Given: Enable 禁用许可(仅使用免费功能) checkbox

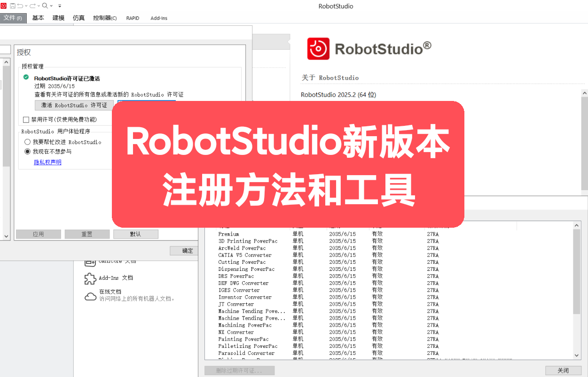Looking at the screenshot, I should click(26, 120).
